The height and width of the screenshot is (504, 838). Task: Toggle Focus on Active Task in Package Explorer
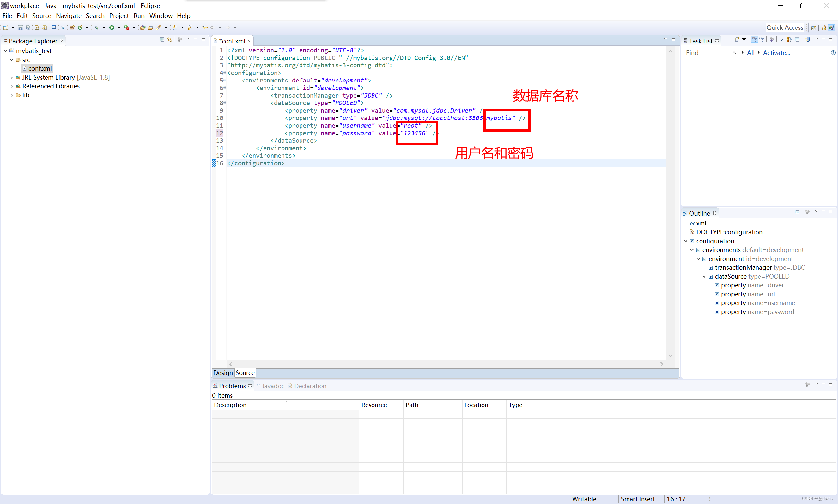(x=180, y=39)
